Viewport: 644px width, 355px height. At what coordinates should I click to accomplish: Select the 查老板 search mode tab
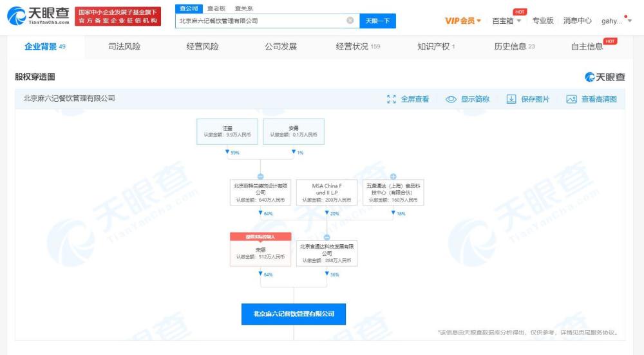coord(216,8)
